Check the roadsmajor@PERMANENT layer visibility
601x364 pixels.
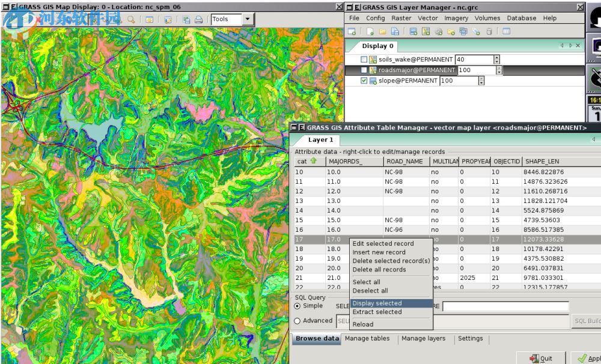(363, 70)
